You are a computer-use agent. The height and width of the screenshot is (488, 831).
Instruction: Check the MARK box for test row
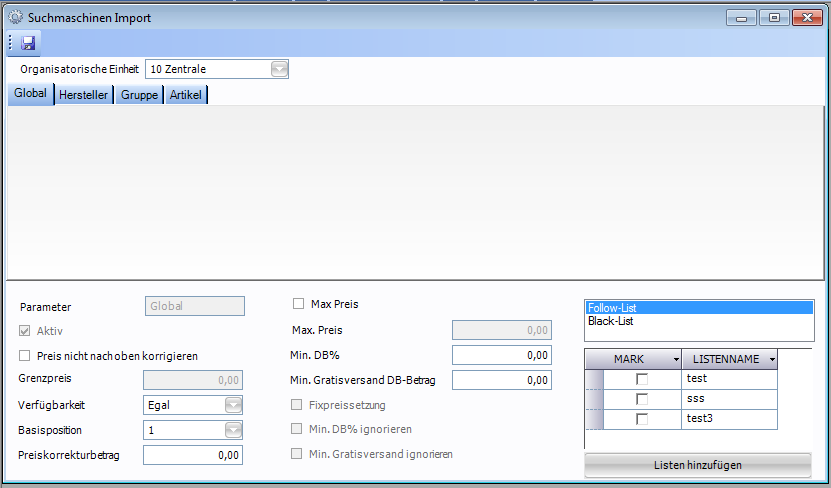pos(642,379)
